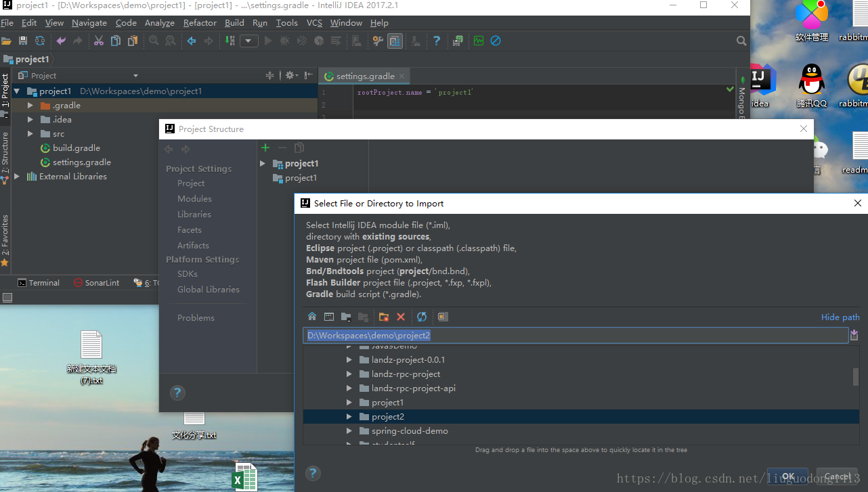The image size is (868, 492).
Task: Open the run configuration dropdown
Action: [249, 41]
